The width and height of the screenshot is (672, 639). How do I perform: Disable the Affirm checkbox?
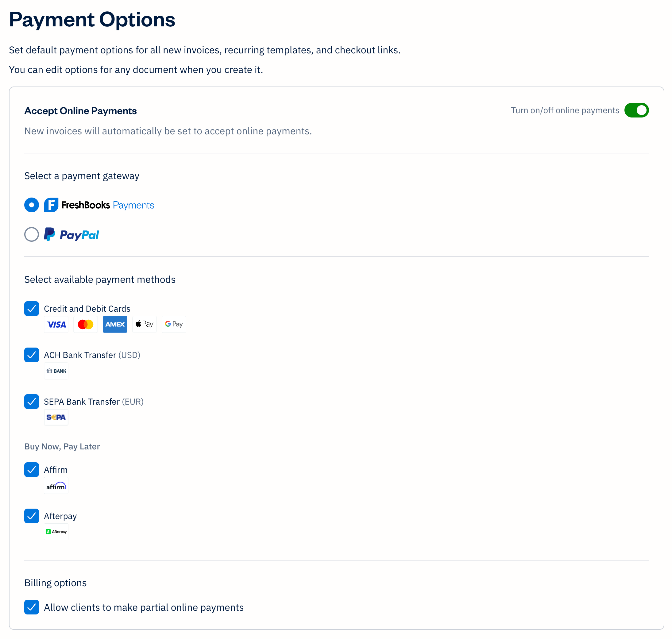tap(31, 470)
